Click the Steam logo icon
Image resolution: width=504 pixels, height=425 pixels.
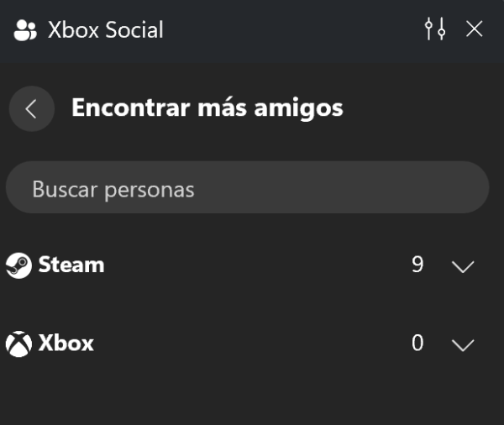18,265
